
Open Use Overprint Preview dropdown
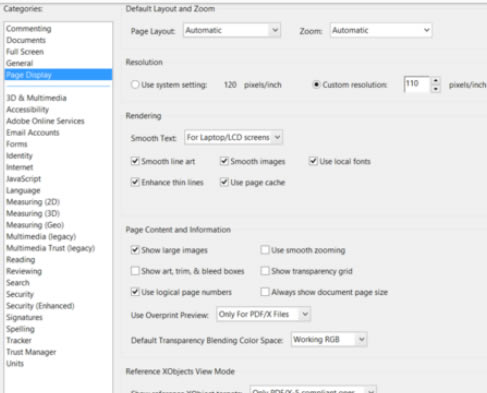pyautogui.click(x=263, y=314)
